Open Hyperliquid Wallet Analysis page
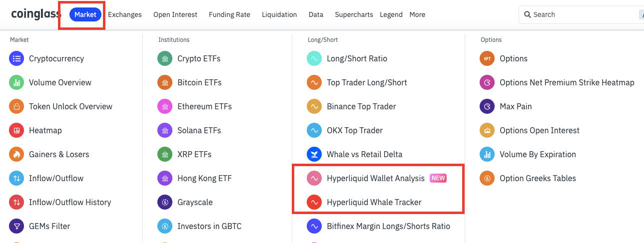Viewport: 644px width, 243px height. 375,178
